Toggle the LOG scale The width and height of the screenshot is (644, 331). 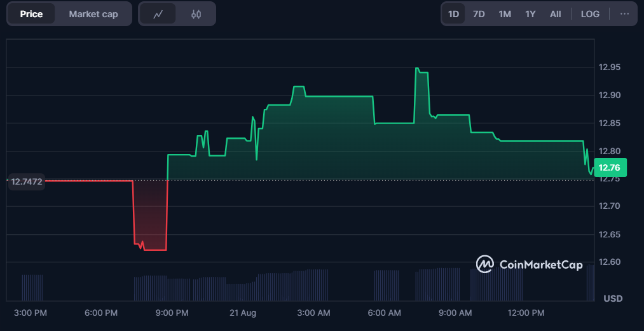point(590,14)
